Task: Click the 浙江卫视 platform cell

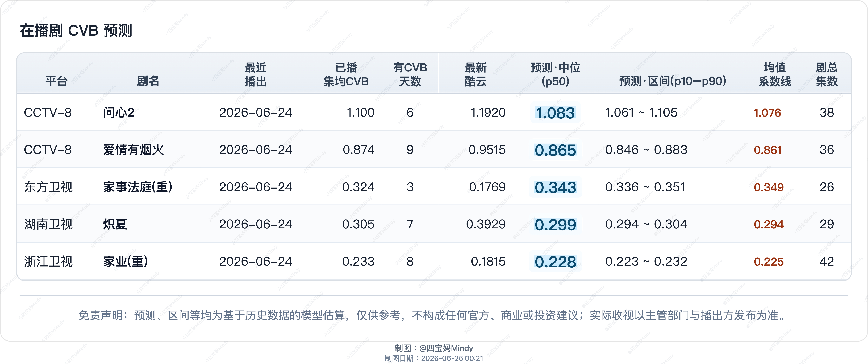Action: coord(48,261)
